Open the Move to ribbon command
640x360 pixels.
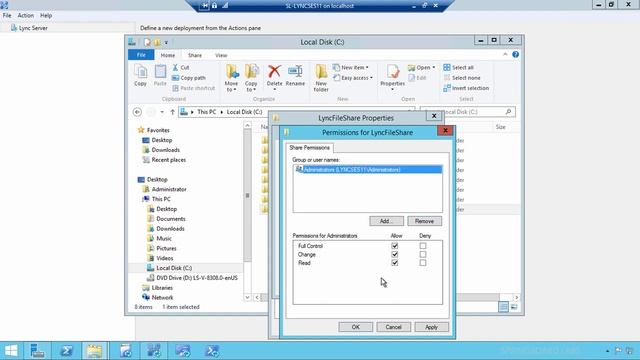231,78
